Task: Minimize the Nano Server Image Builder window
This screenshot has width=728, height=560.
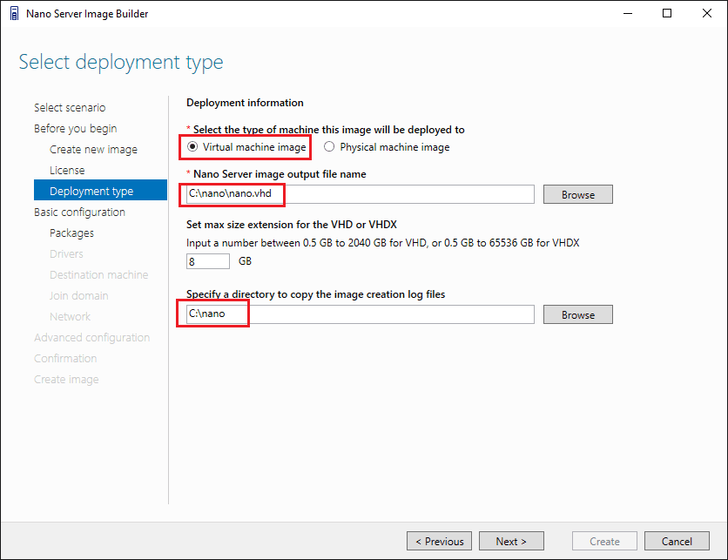Action: click(x=627, y=14)
